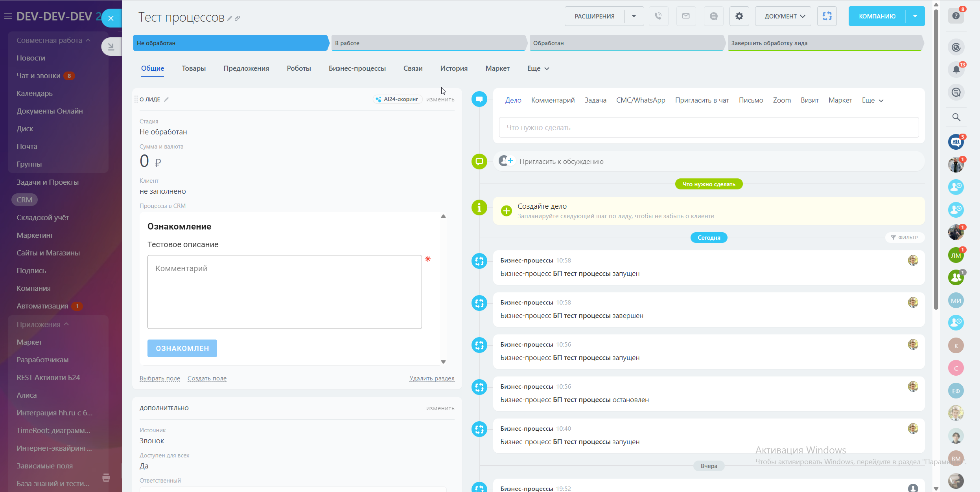
Task: Open РАСШИРЕНИЯ dropdown arrow
Action: pyautogui.click(x=634, y=16)
